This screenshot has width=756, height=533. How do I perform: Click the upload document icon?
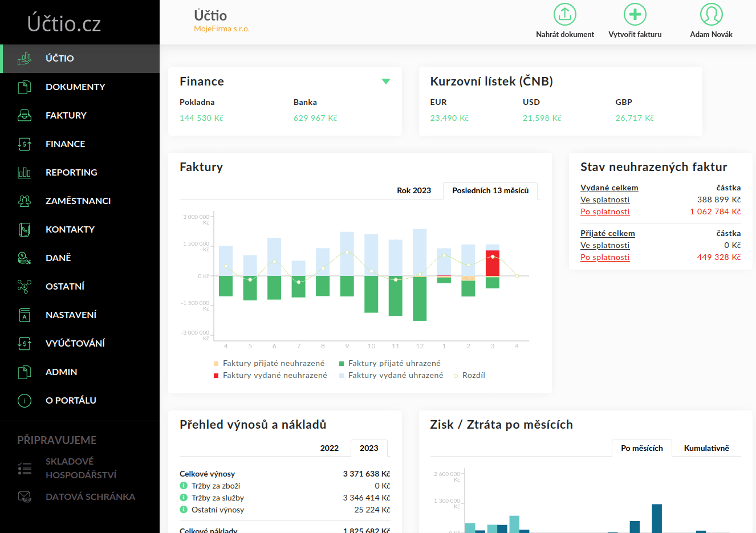click(564, 14)
